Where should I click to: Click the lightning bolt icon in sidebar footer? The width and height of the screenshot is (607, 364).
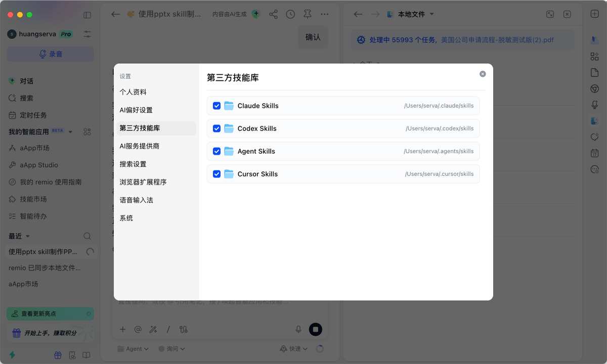12,355
